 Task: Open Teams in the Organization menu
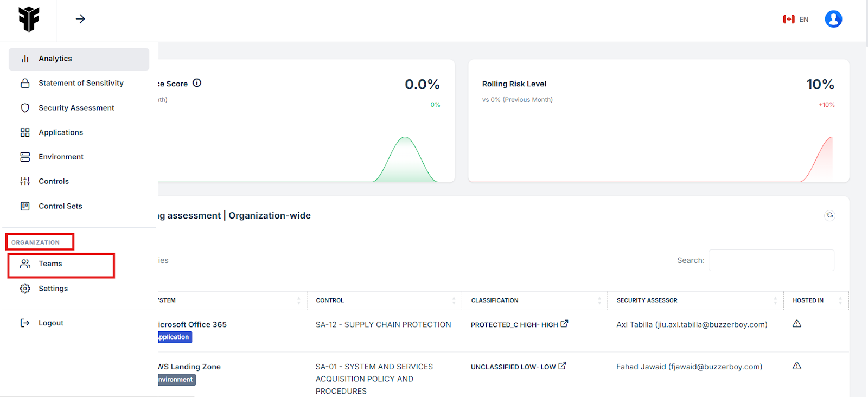[x=50, y=264]
